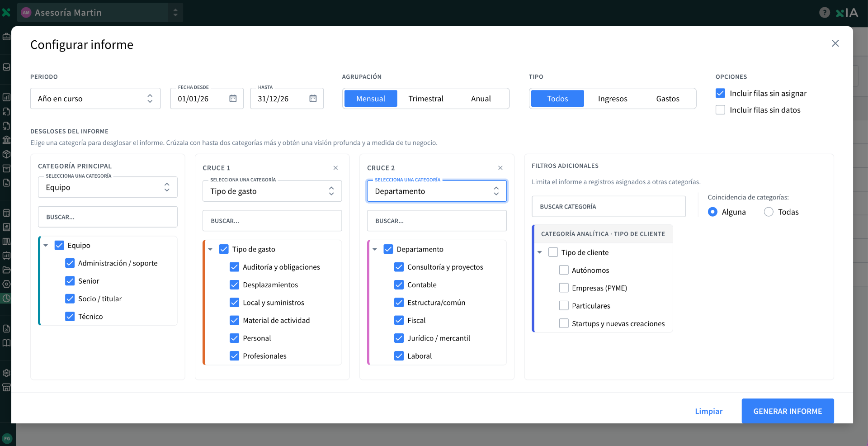
Task: Open the 3D box cube icon in the sidebar
Action: 6,154
